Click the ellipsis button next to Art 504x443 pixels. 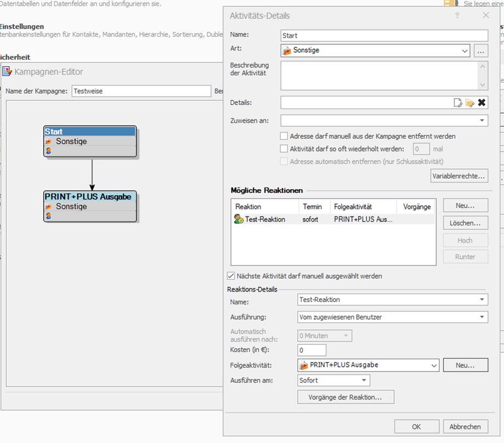tap(480, 50)
